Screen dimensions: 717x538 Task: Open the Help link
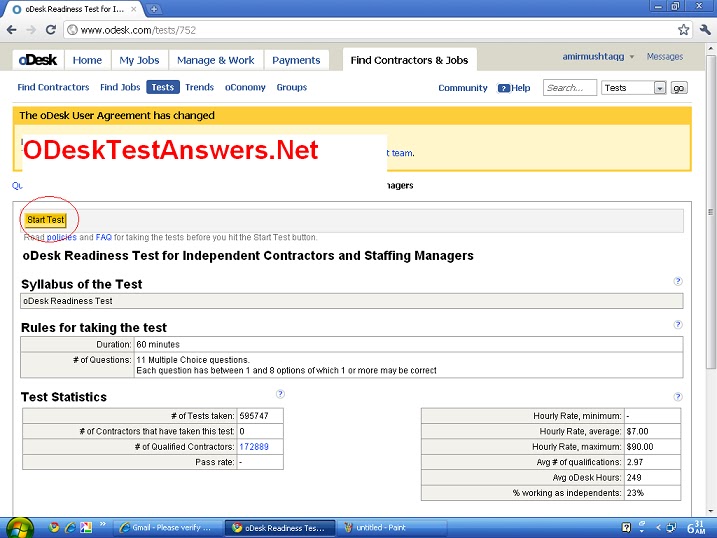(514, 88)
